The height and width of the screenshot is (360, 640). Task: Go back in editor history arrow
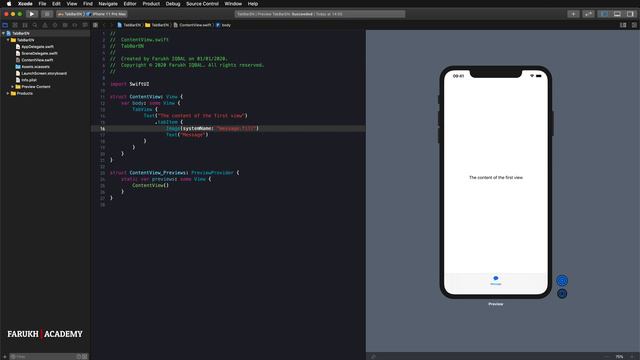(x=104, y=25)
